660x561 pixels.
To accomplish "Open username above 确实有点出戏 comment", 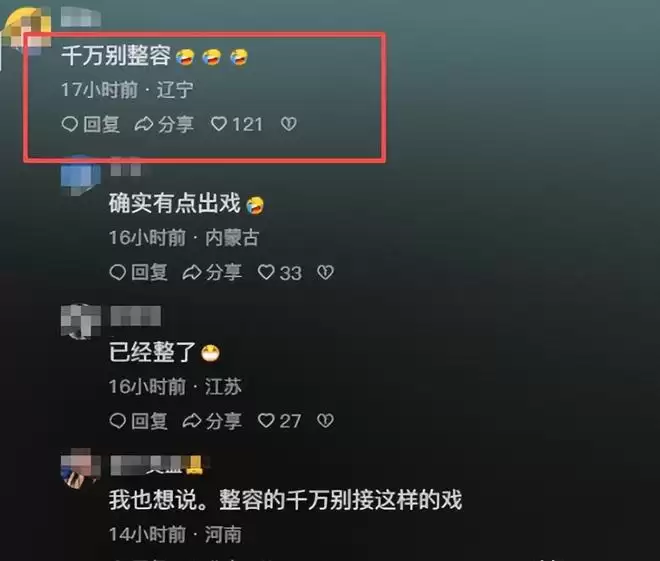I will coord(125,168).
